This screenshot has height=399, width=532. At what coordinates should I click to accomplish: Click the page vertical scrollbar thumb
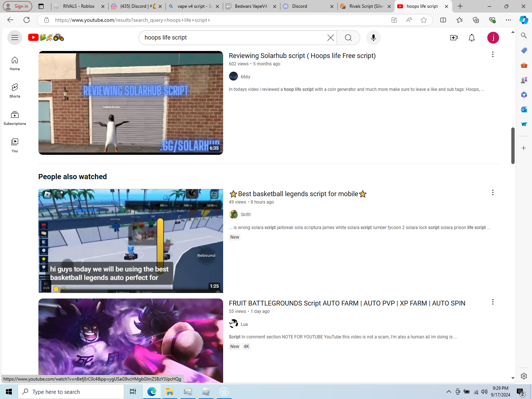coord(513,146)
